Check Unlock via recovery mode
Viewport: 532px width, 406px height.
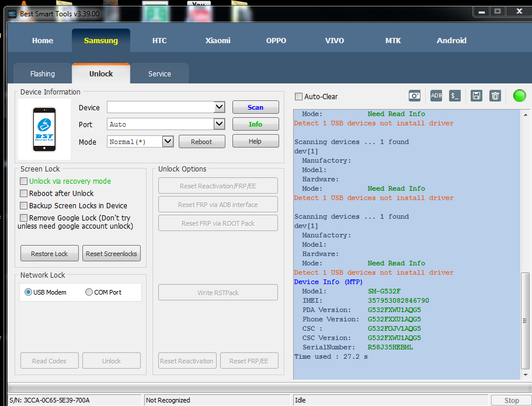pyautogui.click(x=23, y=181)
